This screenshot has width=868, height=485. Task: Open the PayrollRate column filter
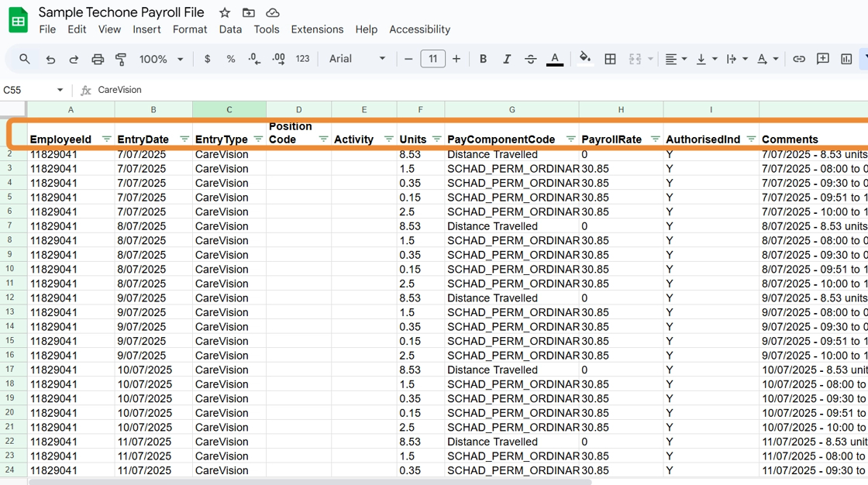pyautogui.click(x=655, y=139)
